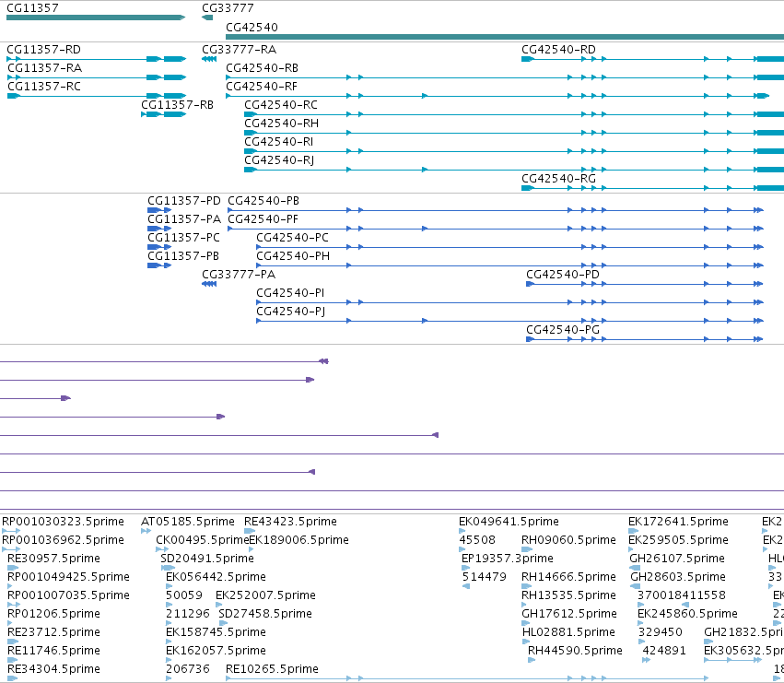
Task: Pick the RP001049425.5prime EST label
Action: point(68,577)
